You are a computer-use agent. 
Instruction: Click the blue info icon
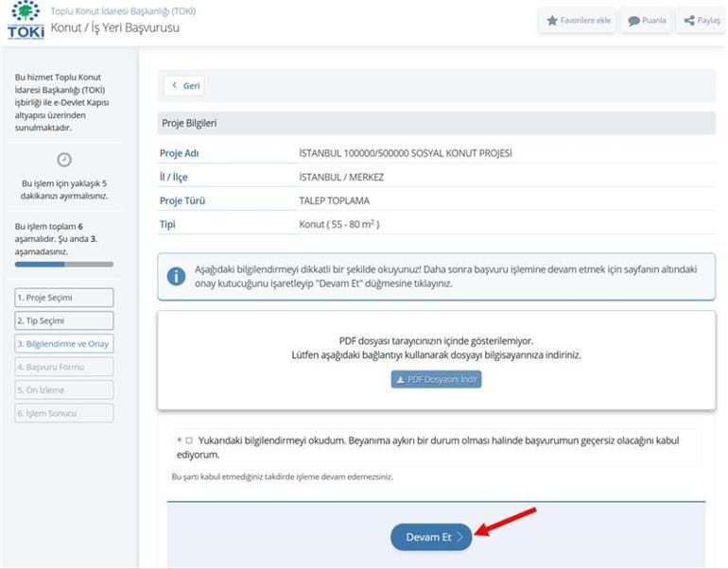[176, 276]
